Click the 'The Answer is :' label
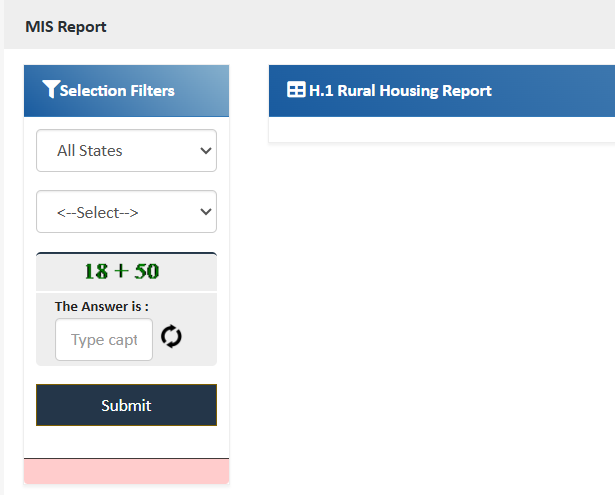The width and height of the screenshot is (615, 495). [101, 306]
